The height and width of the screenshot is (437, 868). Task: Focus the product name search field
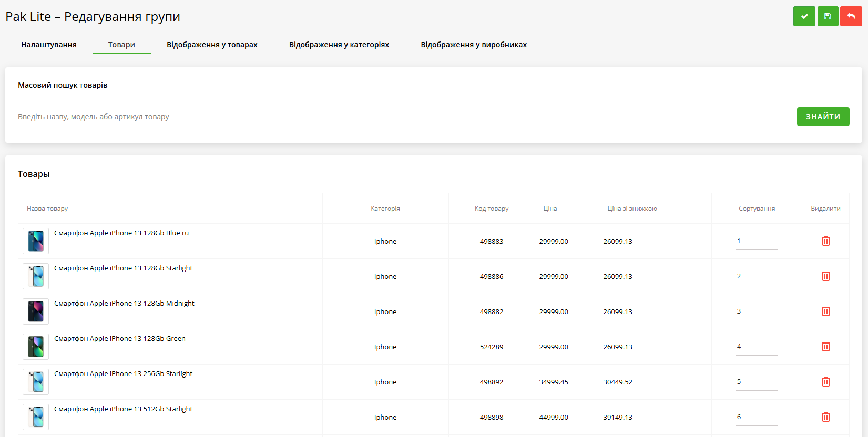405,117
